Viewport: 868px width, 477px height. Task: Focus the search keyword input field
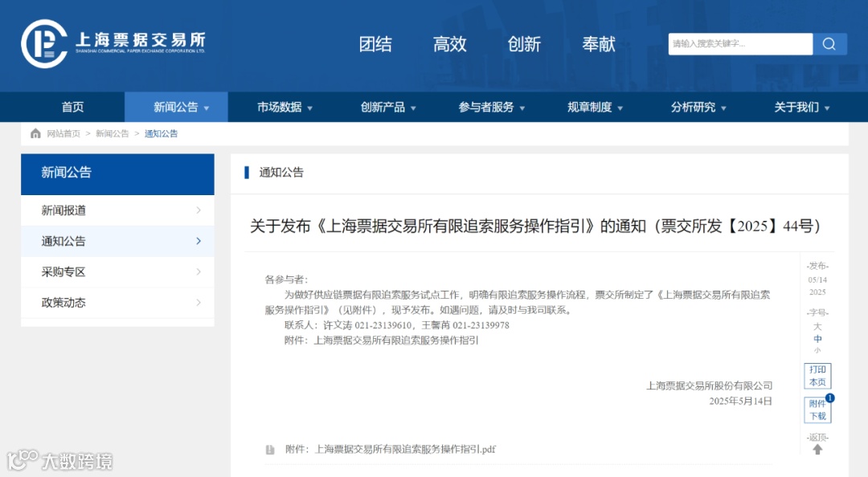(740, 43)
